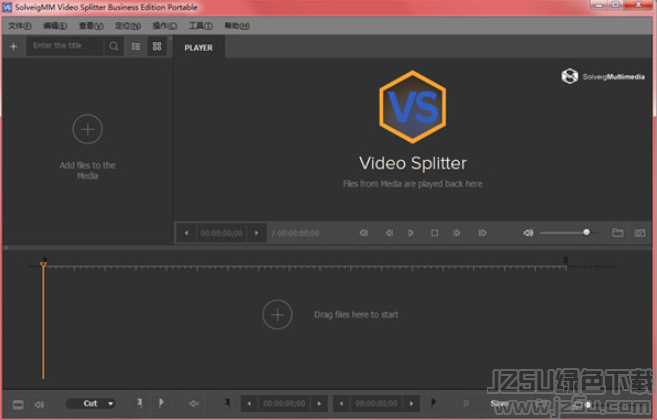Toggle the timeline audio speaker icon
The image size is (657, 420).
(x=39, y=404)
